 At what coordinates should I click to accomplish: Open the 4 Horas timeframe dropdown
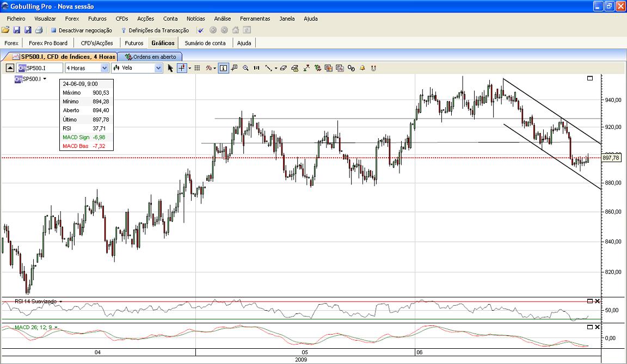point(87,68)
